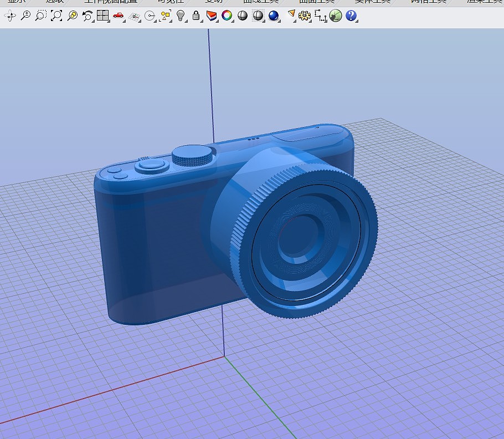Select the dimension tool icon
The width and height of the screenshot is (504, 439).
tap(320, 16)
